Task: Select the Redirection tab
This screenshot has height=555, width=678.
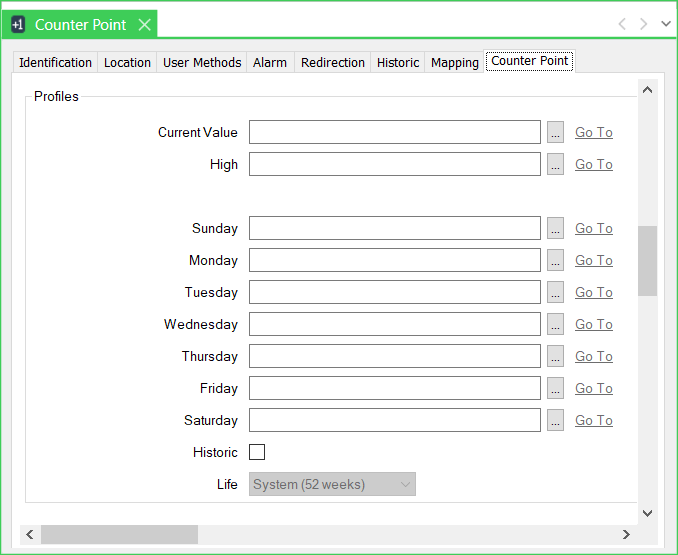Action: pos(333,62)
